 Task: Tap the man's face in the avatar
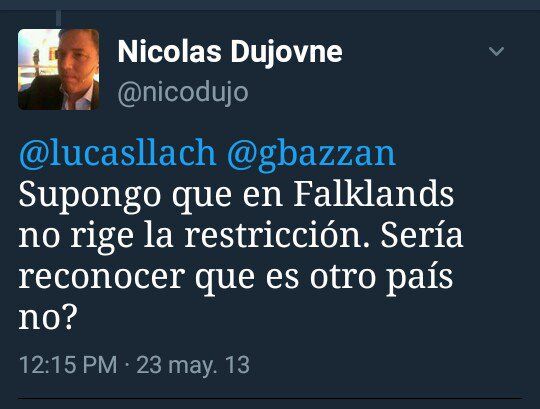click(76, 59)
